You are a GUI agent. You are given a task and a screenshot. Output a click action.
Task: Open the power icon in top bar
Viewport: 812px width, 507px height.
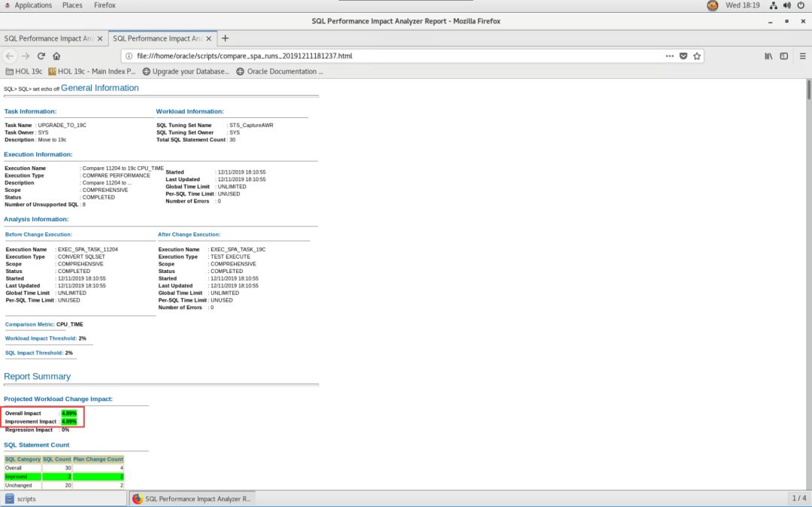tap(801, 5)
